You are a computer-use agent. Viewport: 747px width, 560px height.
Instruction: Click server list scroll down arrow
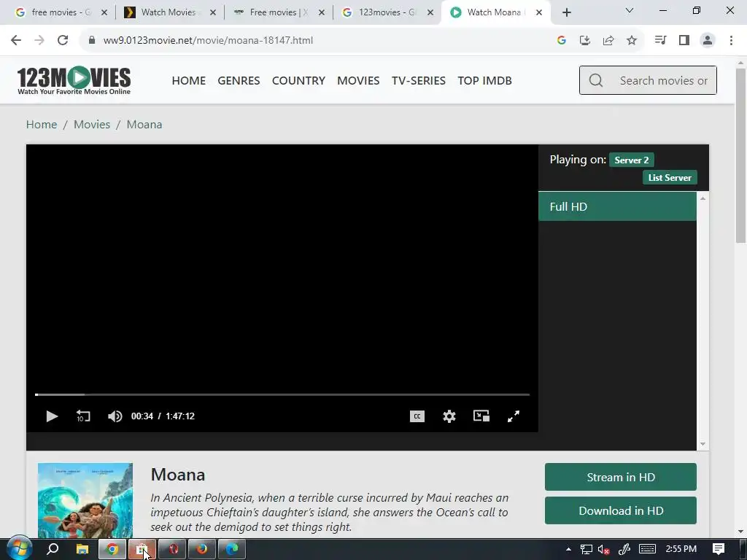[x=703, y=444]
